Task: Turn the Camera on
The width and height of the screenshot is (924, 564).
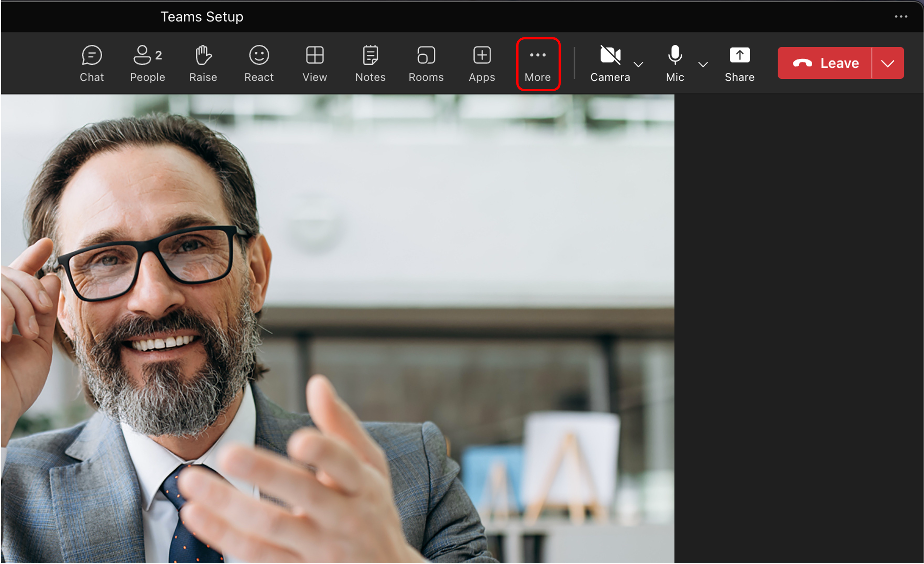Action: click(x=610, y=63)
